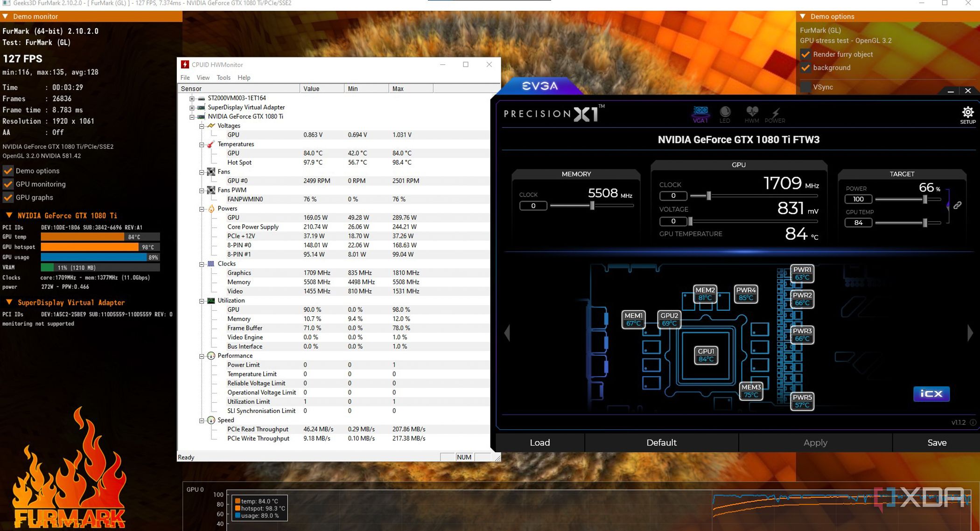Click the Voltages node icon in HWMonitor
The width and height of the screenshot is (980, 531).
pyautogui.click(x=211, y=126)
